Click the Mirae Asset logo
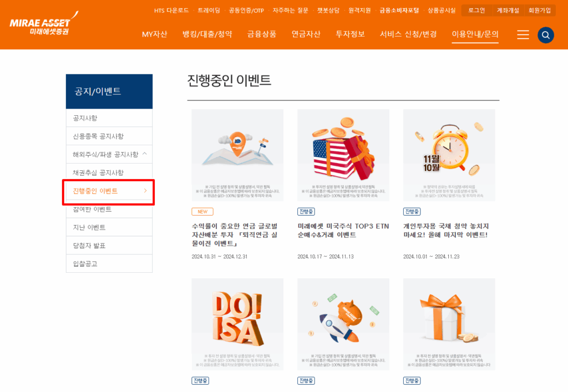This screenshot has width=568, height=392. click(41, 26)
